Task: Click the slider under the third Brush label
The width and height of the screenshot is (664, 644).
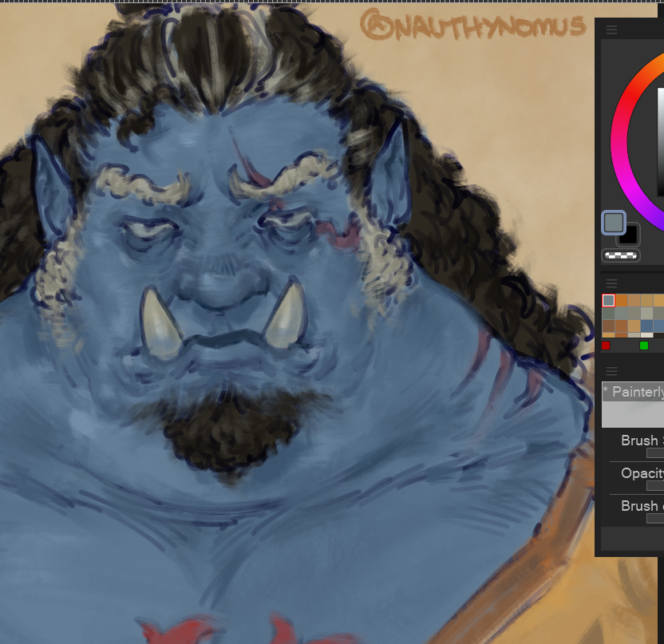Action: coord(654,518)
